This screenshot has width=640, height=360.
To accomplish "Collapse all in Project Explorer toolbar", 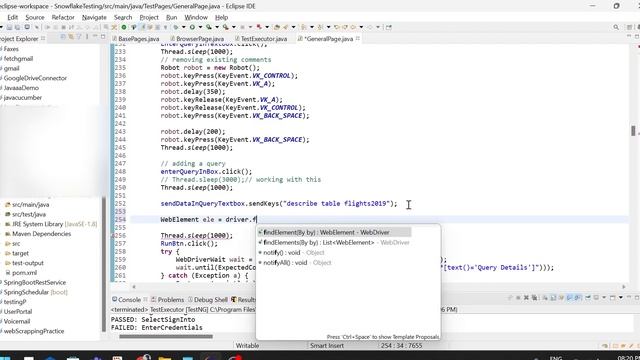I will (x=63, y=37).
